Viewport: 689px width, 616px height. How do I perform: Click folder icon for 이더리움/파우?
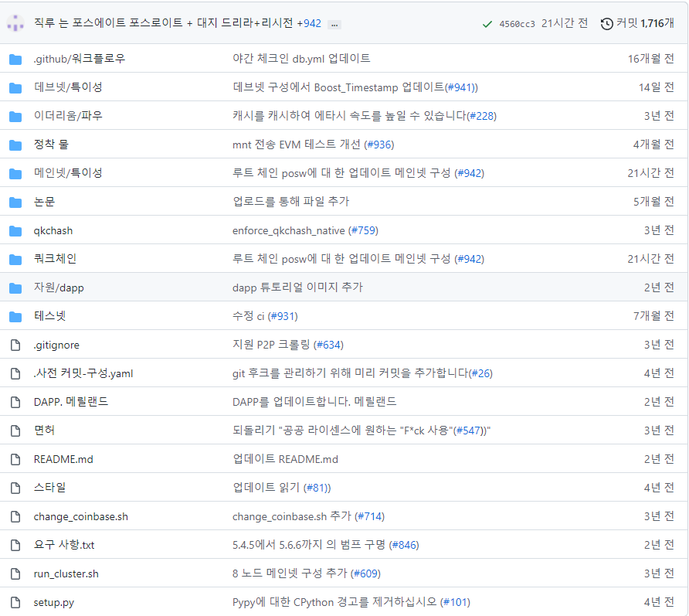click(x=15, y=116)
